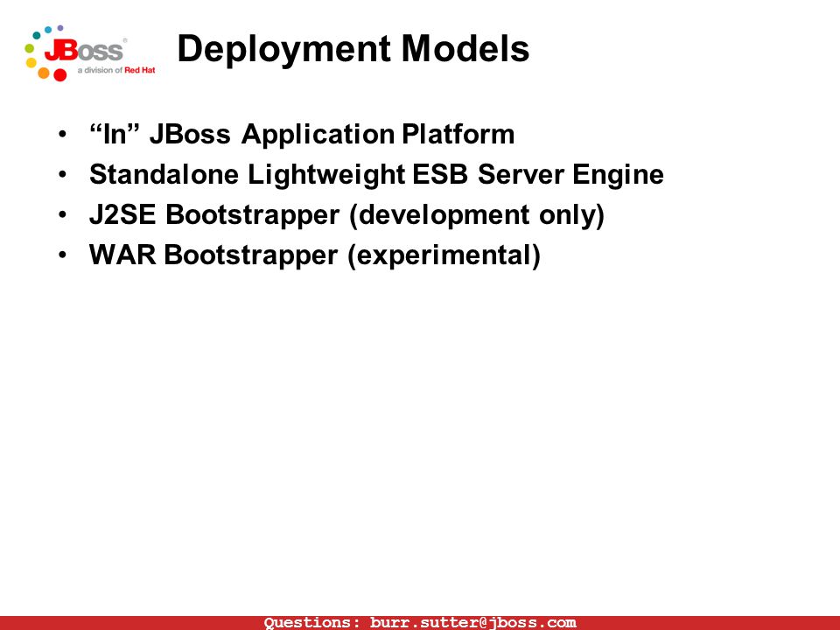
Task: Click the JBoss logo
Action: [89, 53]
